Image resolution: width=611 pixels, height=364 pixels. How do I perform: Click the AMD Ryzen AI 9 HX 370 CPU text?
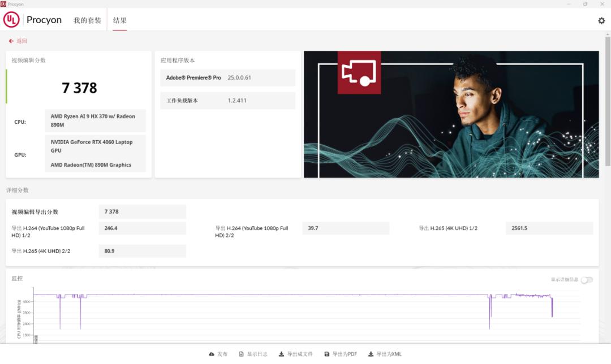point(93,120)
